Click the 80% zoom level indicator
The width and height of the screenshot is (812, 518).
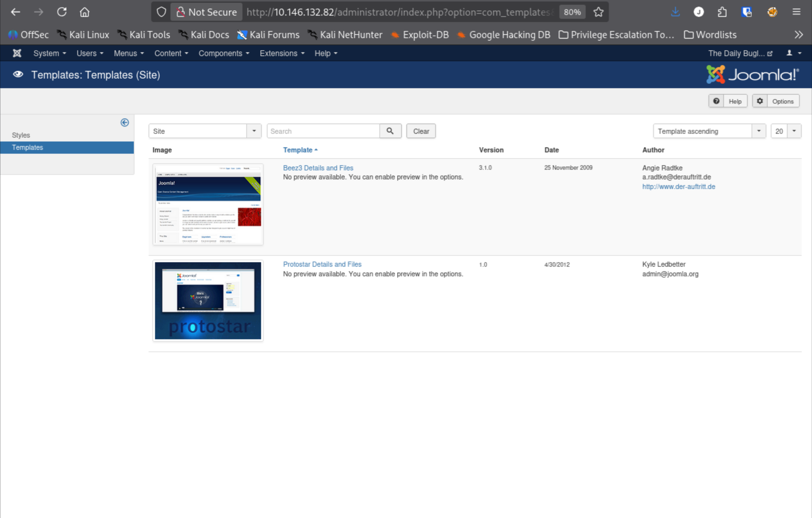[x=572, y=12]
